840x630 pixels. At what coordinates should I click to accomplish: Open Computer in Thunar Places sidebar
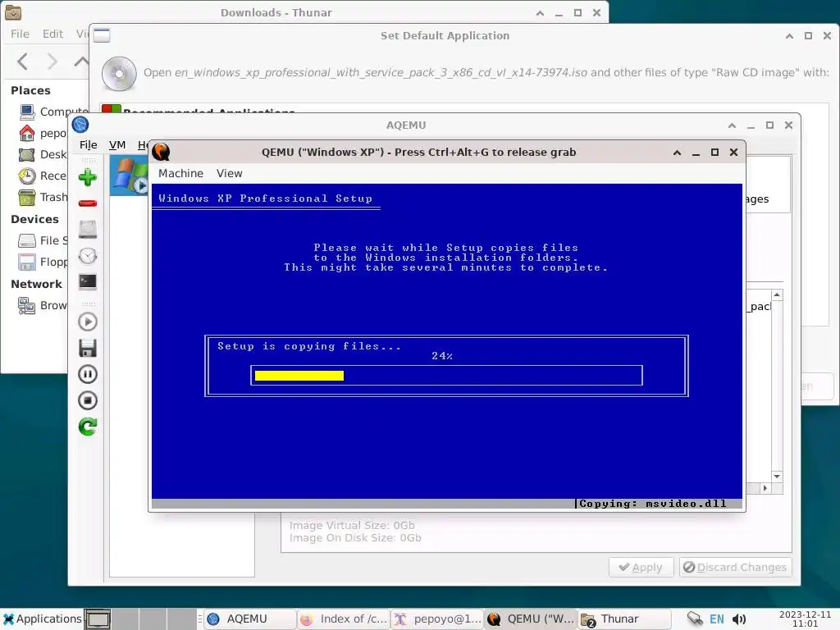coord(52,112)
